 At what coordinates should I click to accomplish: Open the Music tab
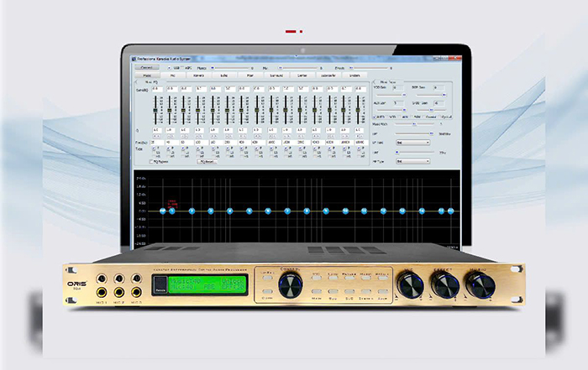coord(147,76)
